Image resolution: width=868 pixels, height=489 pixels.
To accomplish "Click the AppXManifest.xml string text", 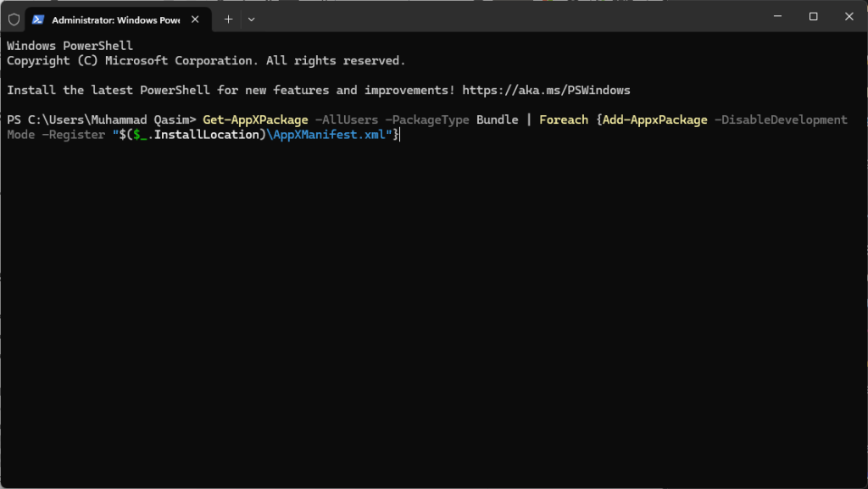I will [x=328, y=135].
